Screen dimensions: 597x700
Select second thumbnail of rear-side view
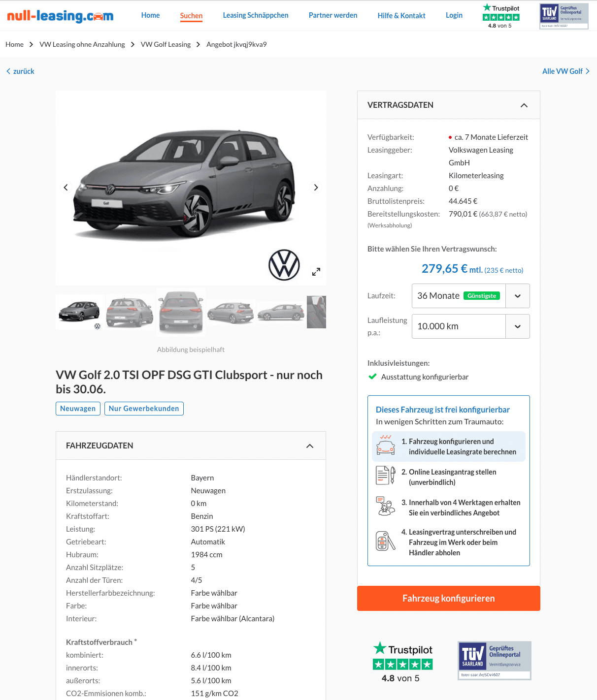tap(130, 312)
